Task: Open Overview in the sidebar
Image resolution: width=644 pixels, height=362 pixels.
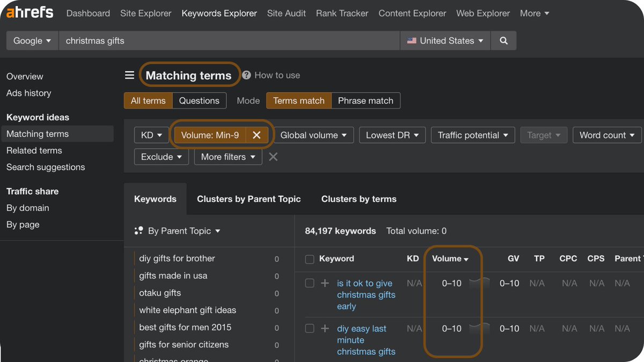Action: (x=25, y=76)
